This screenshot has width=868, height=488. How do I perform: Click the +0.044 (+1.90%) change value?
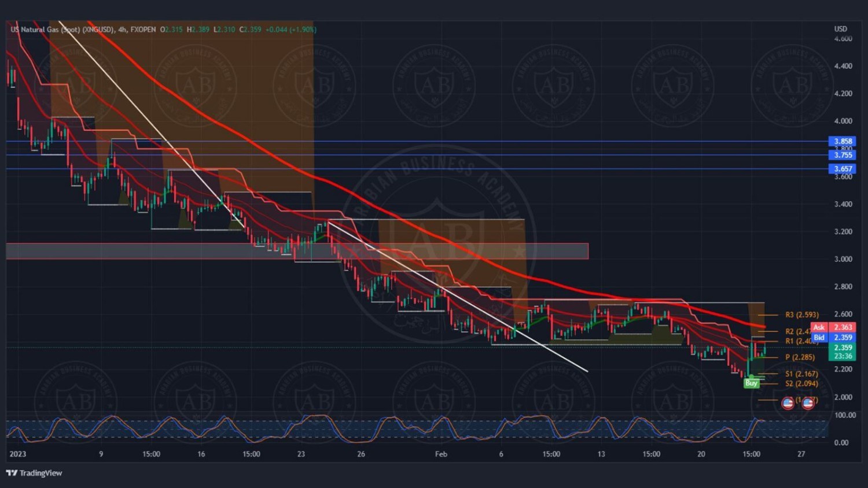click(291, 29)
